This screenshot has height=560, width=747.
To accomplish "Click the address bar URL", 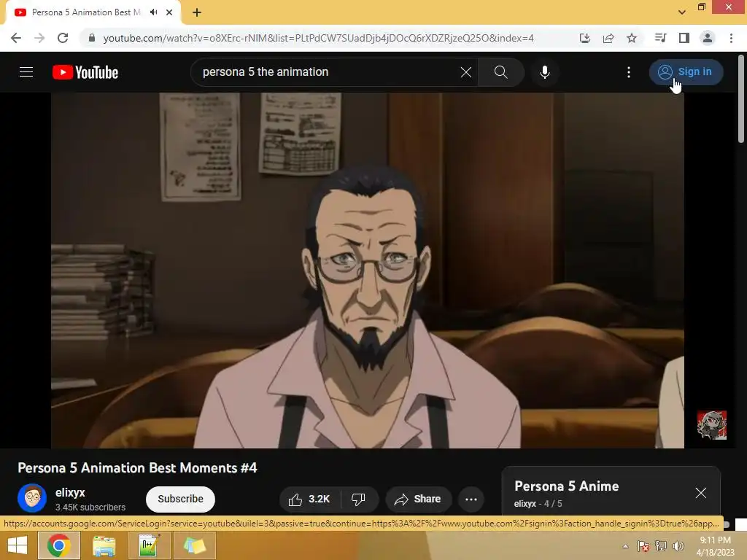I will pyautogui.click(x=318, y=38).
